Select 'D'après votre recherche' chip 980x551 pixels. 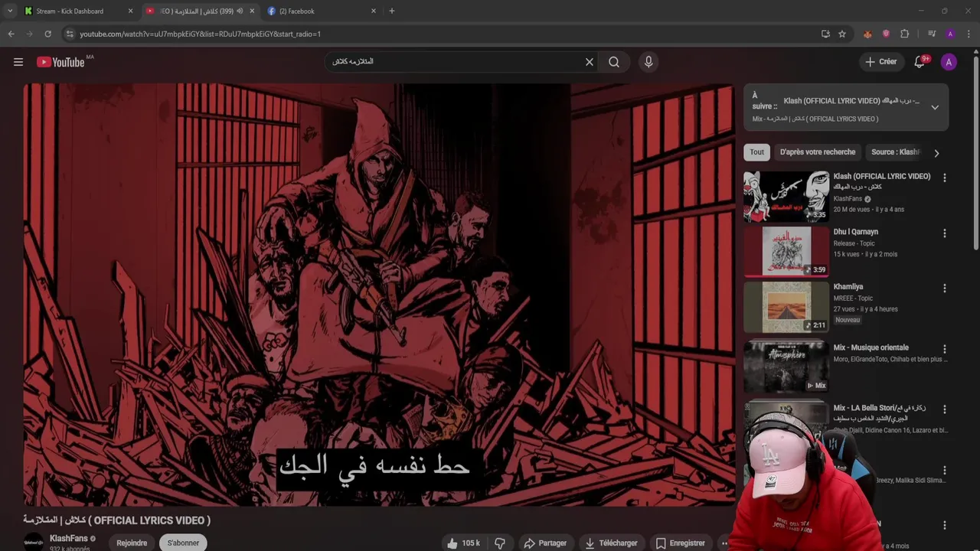coord(817,152)
